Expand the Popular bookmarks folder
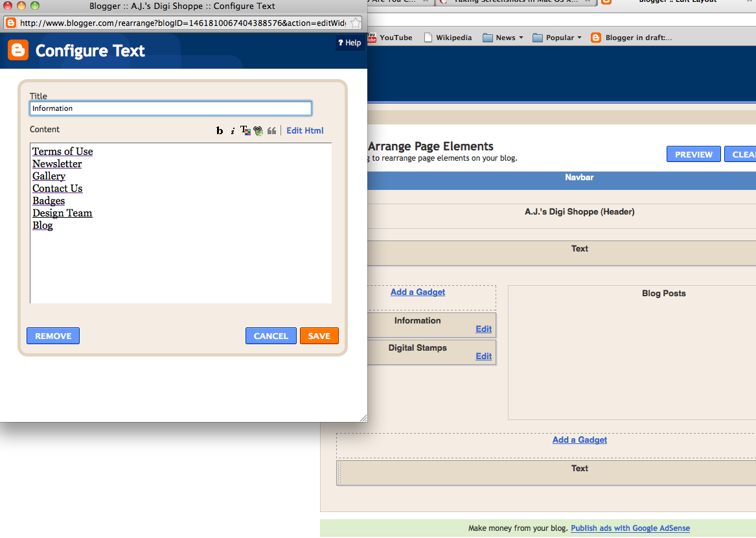 [557, 38]
